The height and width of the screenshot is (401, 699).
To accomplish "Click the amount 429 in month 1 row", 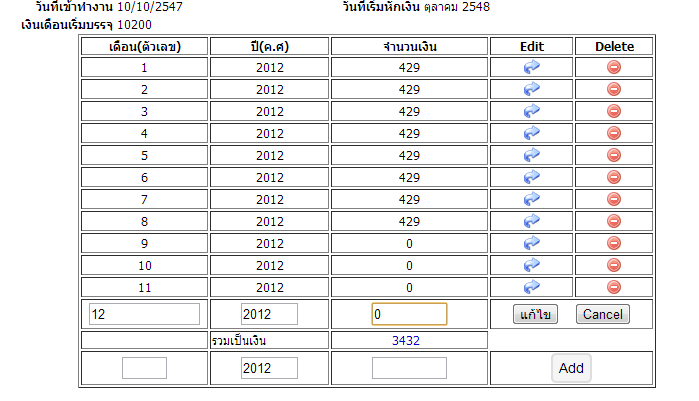I will [409, 68].
